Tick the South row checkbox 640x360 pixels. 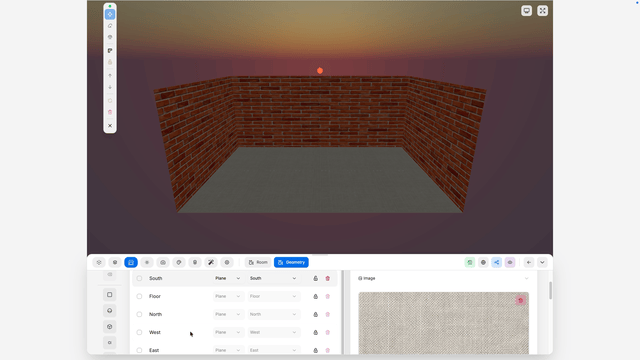(139, 278)
